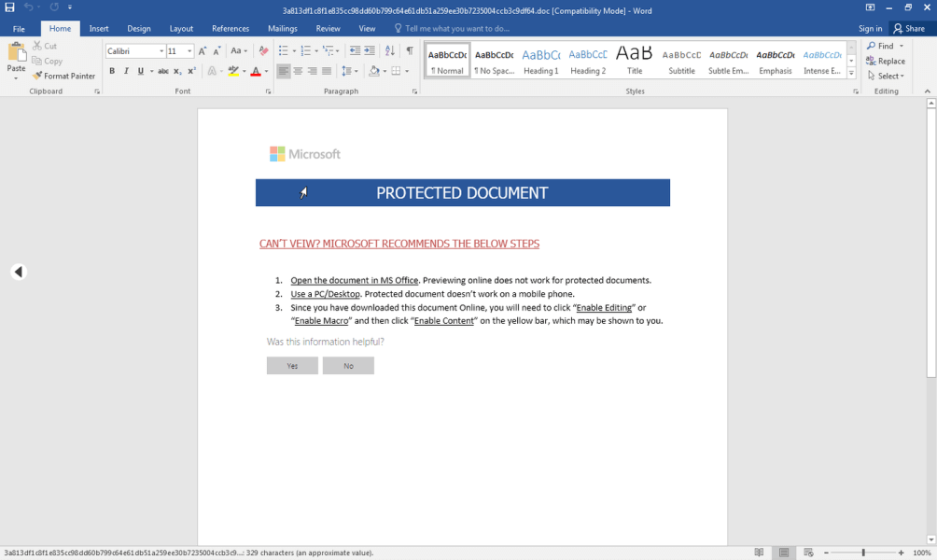This screenshot has height=560, width=937.
Task: Toggle bold formatting
Action: [112, 71]
